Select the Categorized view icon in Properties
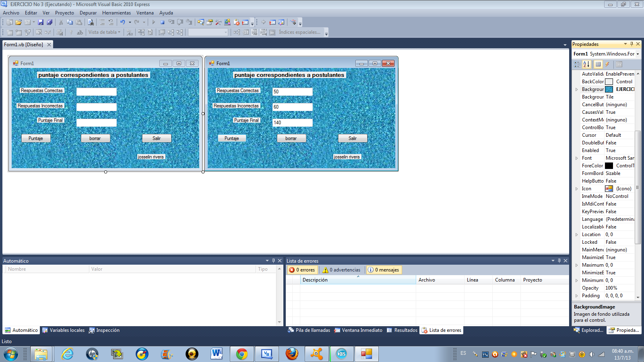 point(577,64)
